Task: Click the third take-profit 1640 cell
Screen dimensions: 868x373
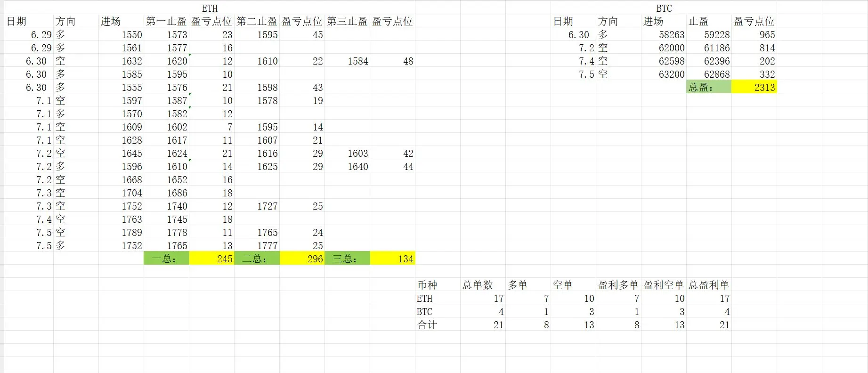Action: click(347, 166)
